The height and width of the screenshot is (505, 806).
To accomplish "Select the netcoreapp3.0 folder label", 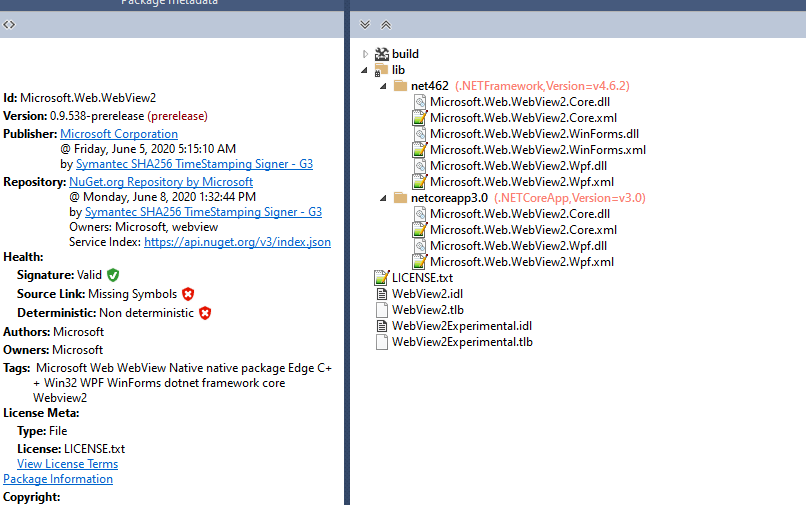I will pyautogui.click(x=449, y=198).
